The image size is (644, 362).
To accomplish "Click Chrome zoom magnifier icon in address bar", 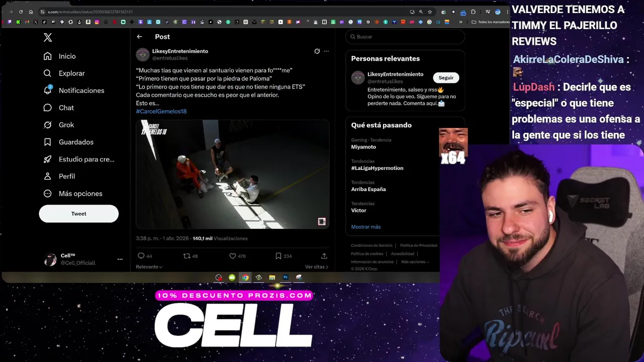I will click(421, 12).
